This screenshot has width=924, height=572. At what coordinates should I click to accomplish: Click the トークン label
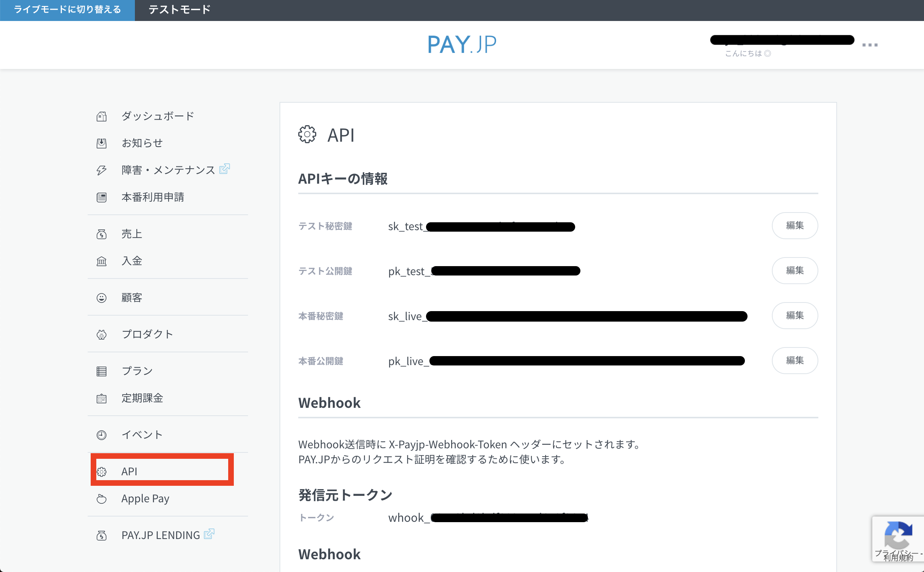pos(317,518)
